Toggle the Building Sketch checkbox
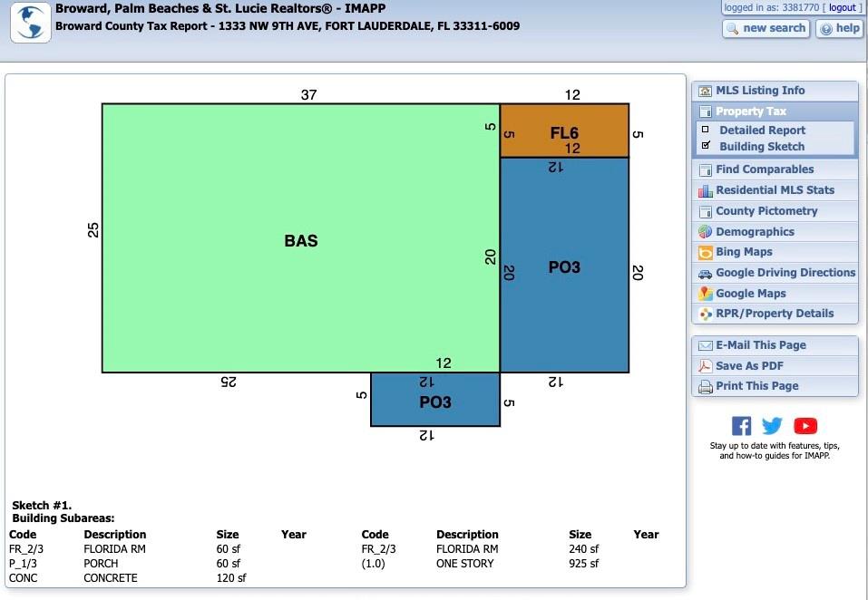Image resolution: width=868 pixels, height=600 pixels. click(x=707, y=146)
